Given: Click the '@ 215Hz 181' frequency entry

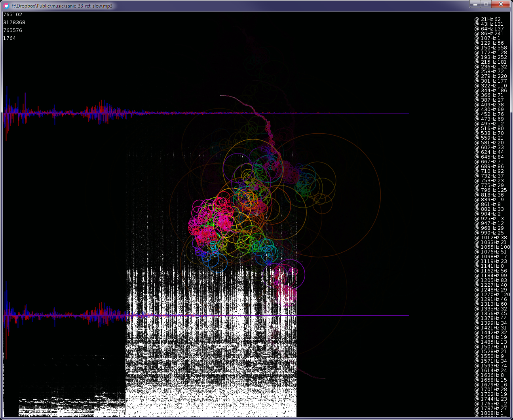Looking at the screenshot, I should [491, 62].
